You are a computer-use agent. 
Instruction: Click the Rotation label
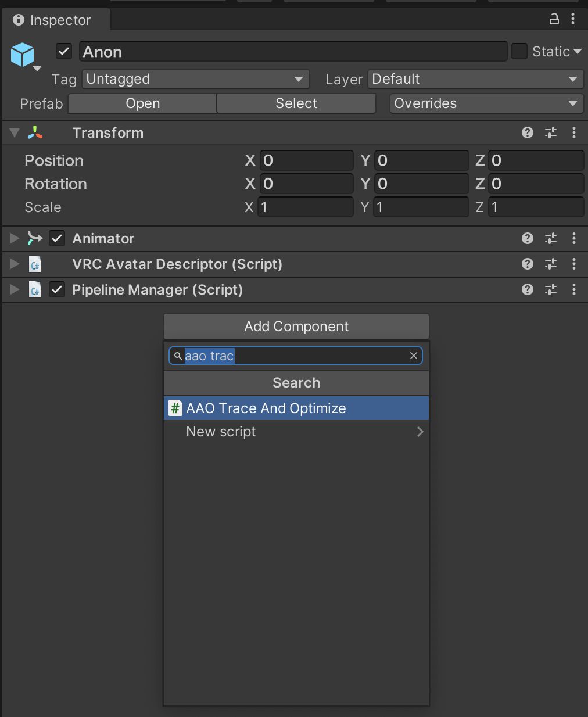tap(56, 184)
